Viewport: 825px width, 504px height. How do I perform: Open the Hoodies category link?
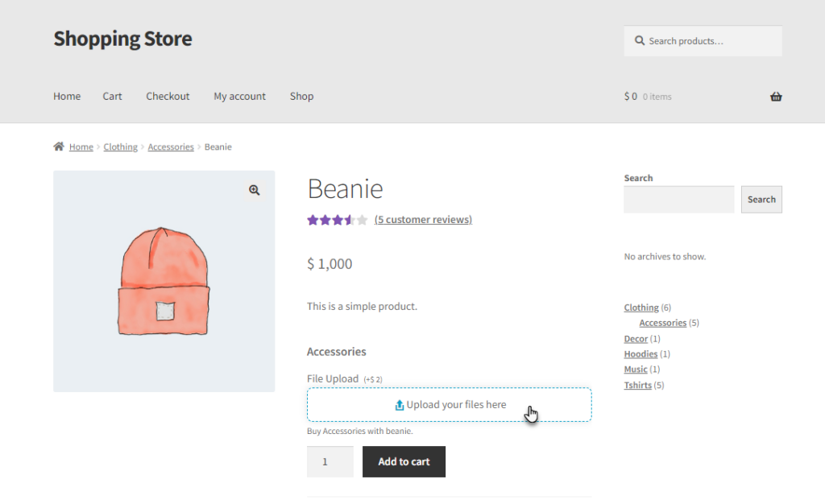[x=641, y=353]
